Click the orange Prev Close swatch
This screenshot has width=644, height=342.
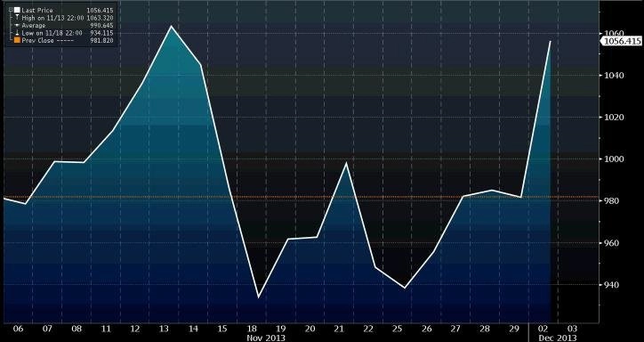tap(17, 40)
